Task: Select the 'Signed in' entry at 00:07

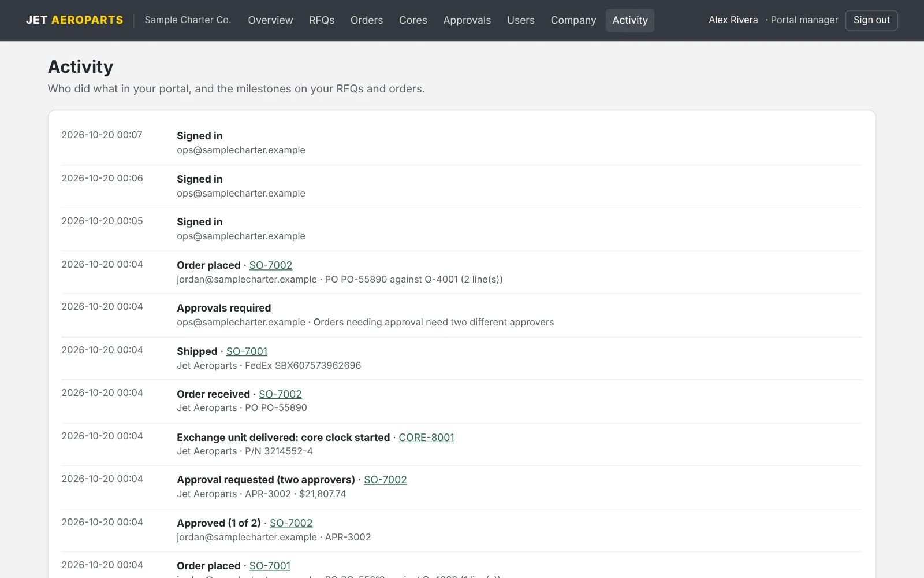Action: point(200,136)
